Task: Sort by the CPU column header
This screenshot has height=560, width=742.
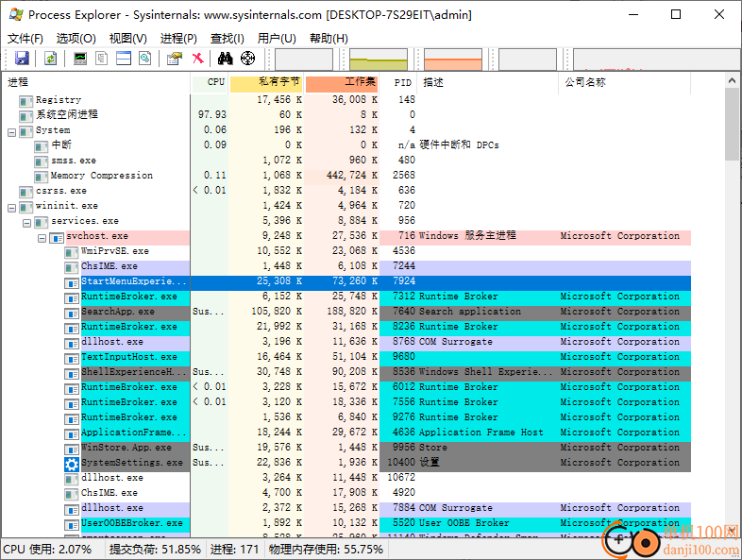Action: point(211,83)
